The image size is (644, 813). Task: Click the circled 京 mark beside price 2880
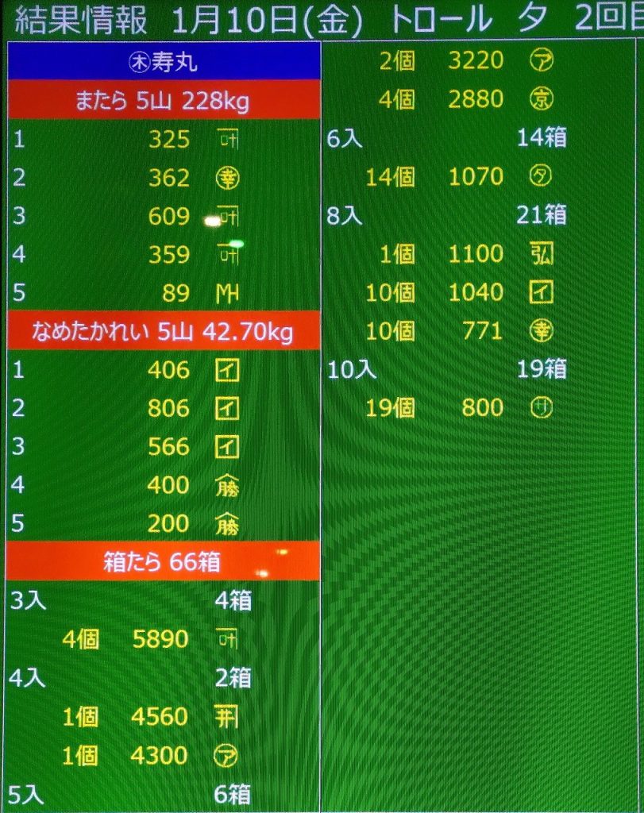click(x=541, y=99)
